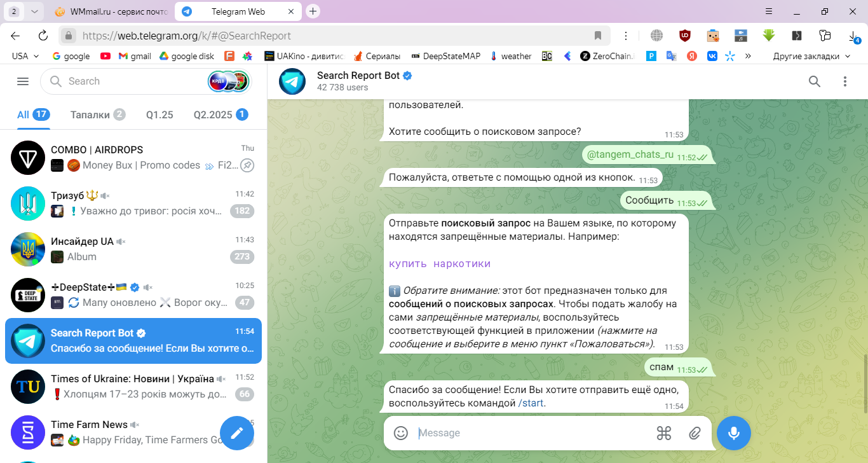Open the emoji picker smiley icon

pyautogui.click(x=401, y=433)
